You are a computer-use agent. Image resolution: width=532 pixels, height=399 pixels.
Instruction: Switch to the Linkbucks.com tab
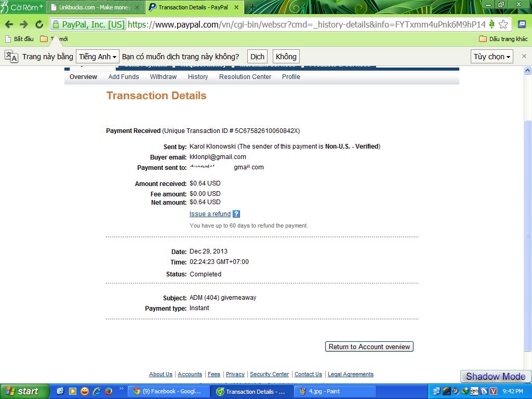click(95, 7)
